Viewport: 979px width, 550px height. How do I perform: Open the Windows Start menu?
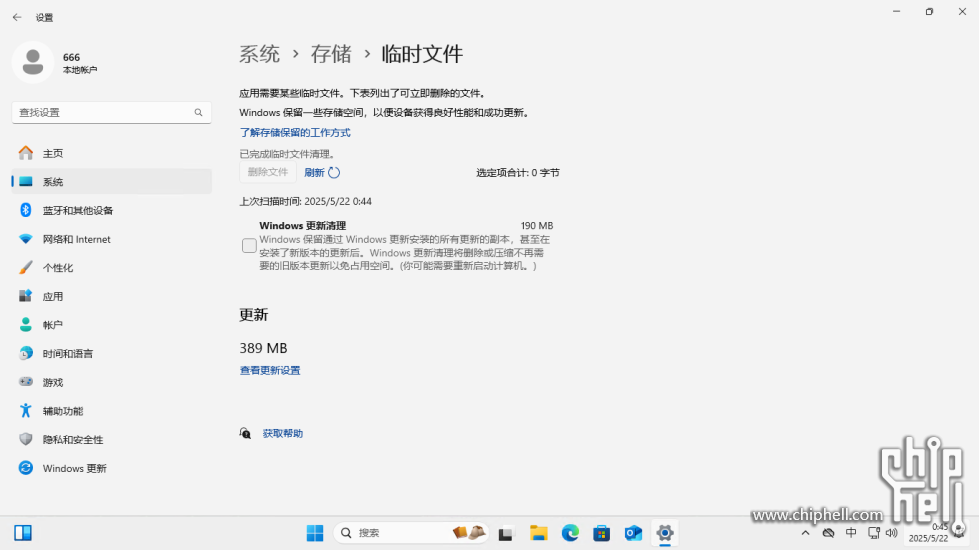pyautogui.click(x=315, y=533)
